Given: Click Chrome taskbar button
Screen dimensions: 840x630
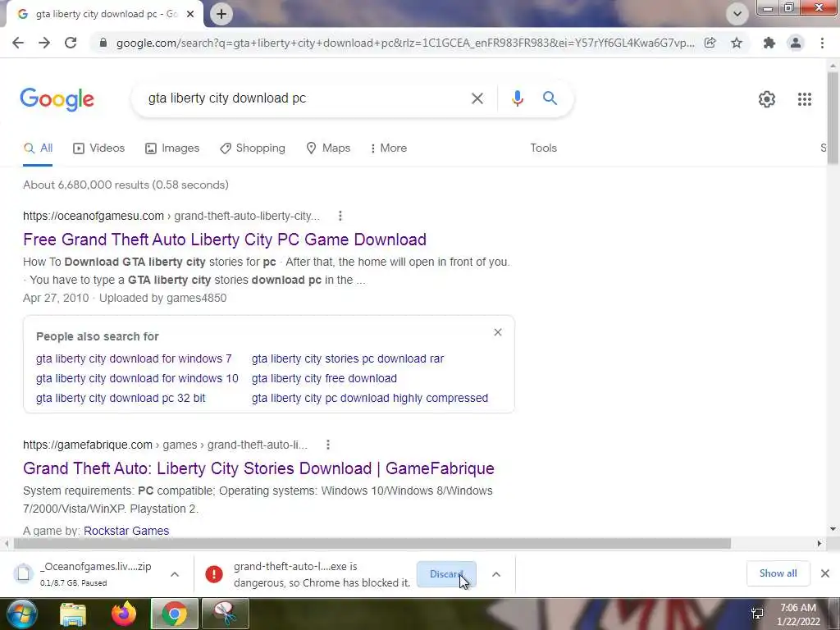Looking at the screenshot, I should click(175, 614).
